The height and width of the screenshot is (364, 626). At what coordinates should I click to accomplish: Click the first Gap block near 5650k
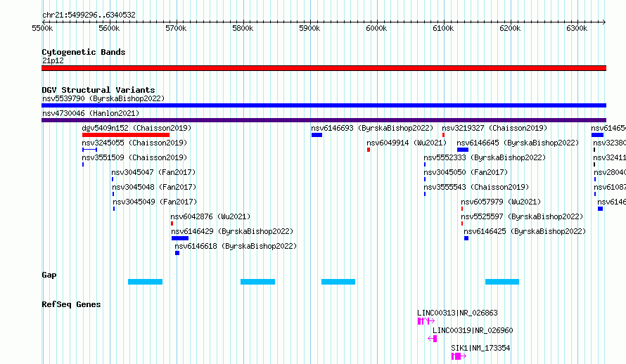pos(146,282)
